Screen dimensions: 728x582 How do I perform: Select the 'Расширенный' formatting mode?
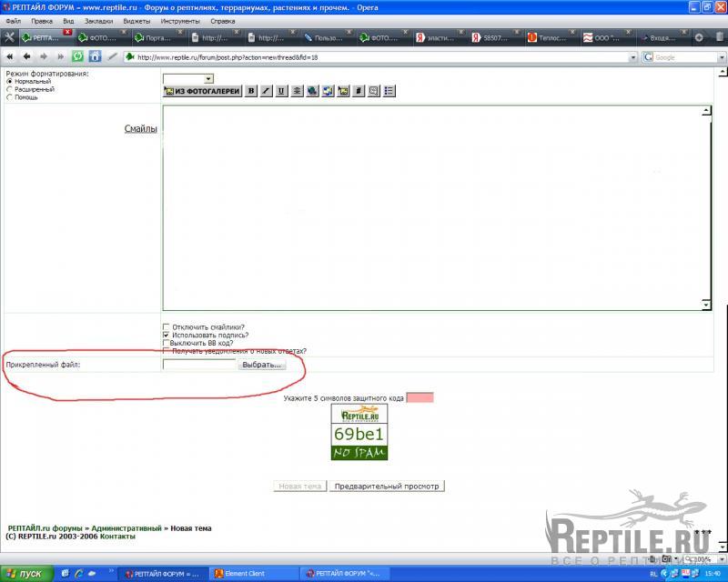[x=10, y=89]
